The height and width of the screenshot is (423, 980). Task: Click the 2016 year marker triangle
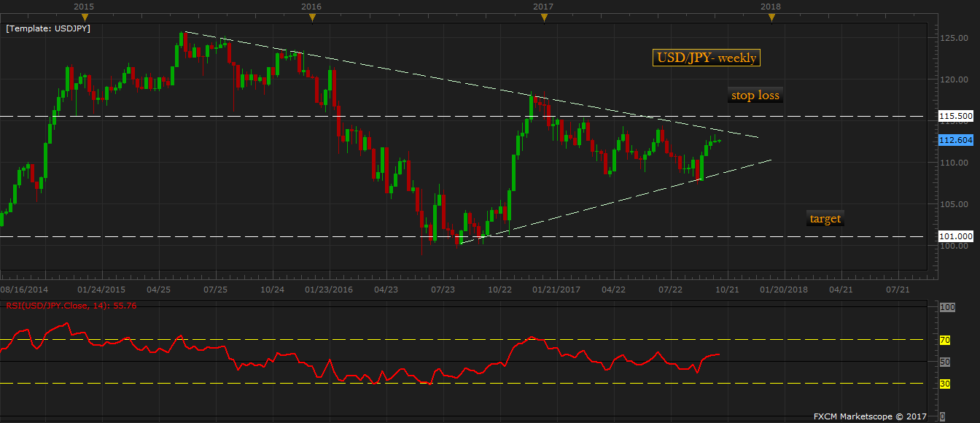click(x=311, y=18)
